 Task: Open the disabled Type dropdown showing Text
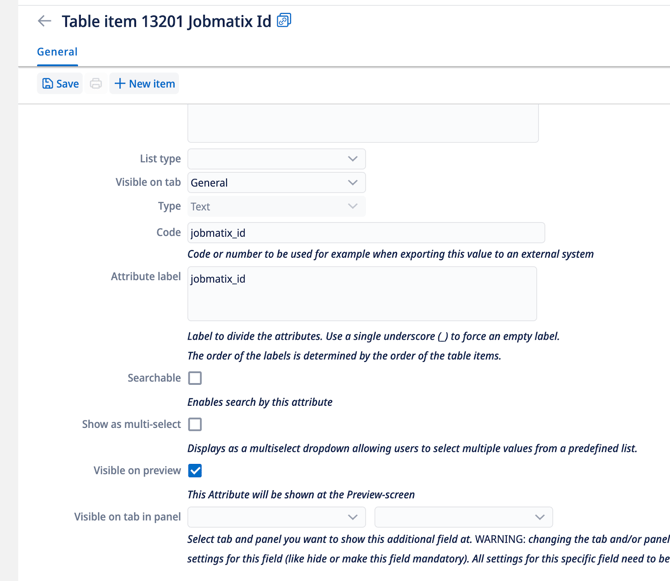coord(276,207)
